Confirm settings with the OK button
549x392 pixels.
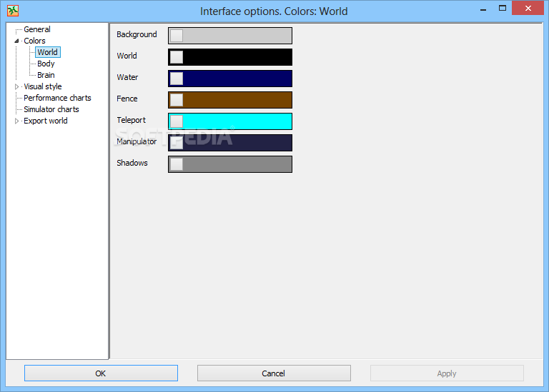click(101, 373)
